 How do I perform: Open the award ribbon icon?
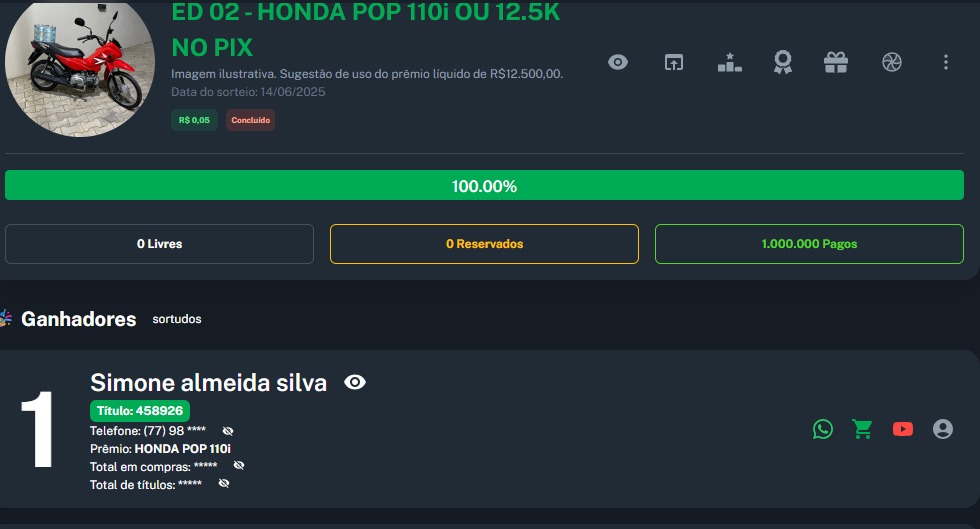783,62
